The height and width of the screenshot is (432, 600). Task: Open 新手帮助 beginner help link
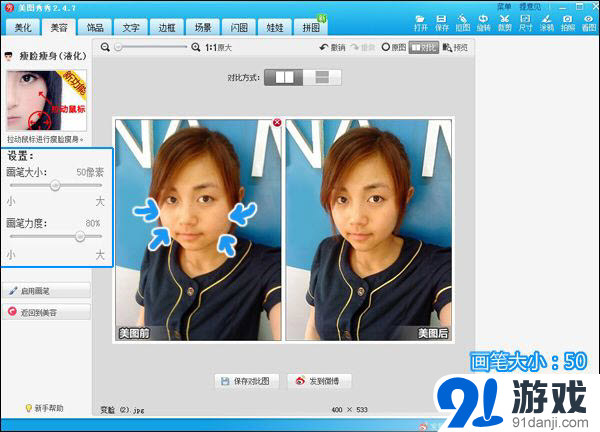pos(44,408)
